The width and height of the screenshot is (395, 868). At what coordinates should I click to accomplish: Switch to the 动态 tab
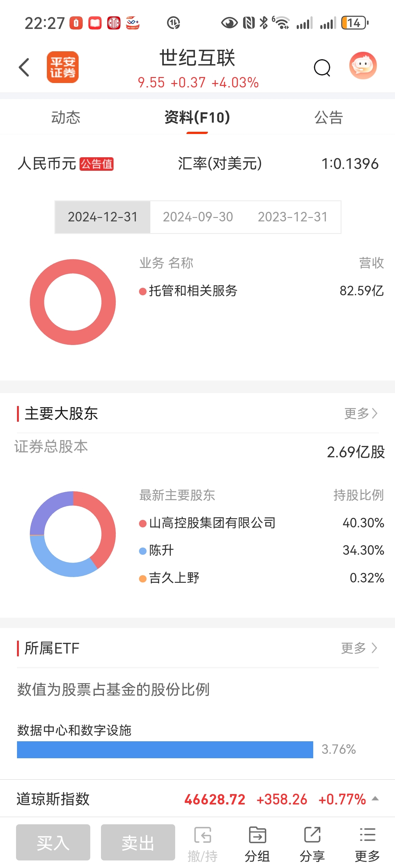[x=66, y=117]
